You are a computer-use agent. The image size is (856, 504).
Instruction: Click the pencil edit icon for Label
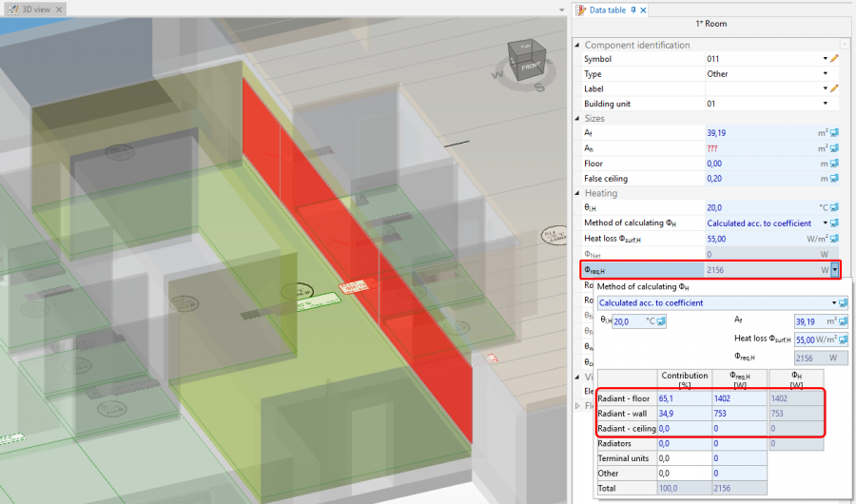[834, 88]
